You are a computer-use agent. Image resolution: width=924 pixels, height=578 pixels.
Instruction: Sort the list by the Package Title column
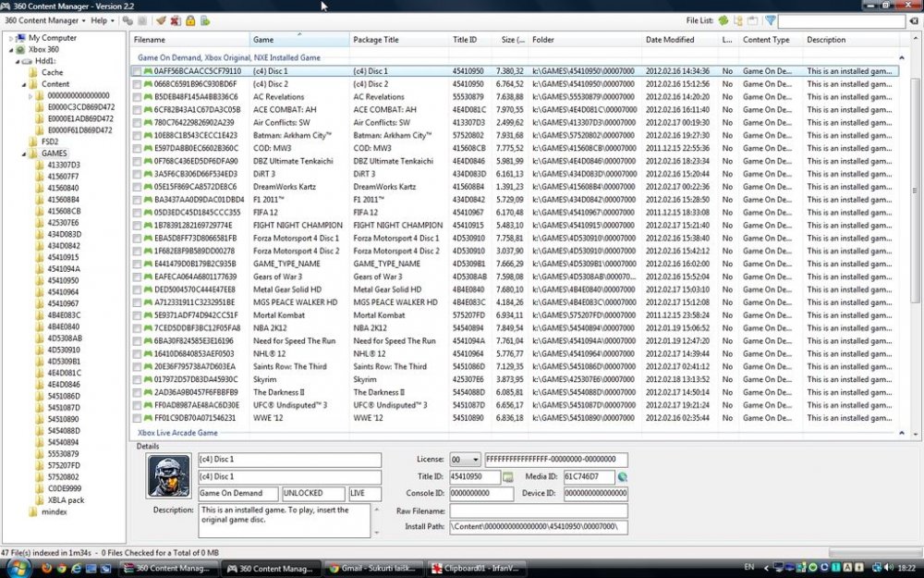pyautogui.click(x=399, y=40)
